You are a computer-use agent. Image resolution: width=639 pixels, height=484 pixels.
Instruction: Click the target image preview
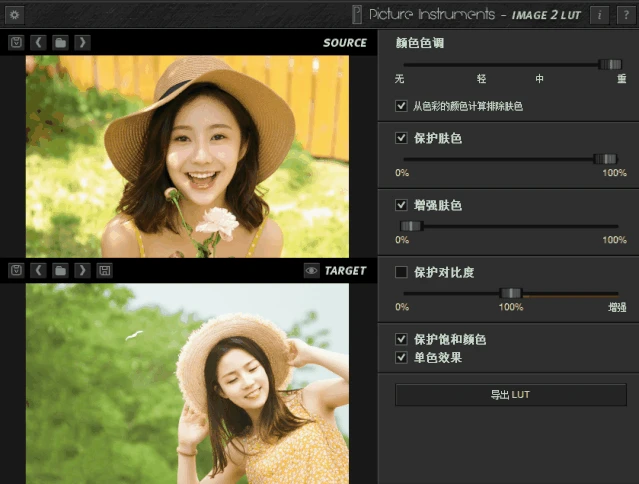click(x=187, y=384)
